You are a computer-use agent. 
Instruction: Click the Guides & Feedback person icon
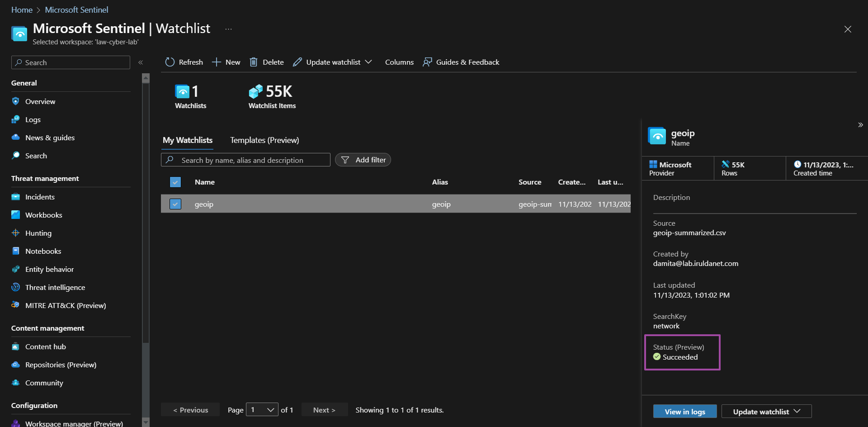[427, 62]
